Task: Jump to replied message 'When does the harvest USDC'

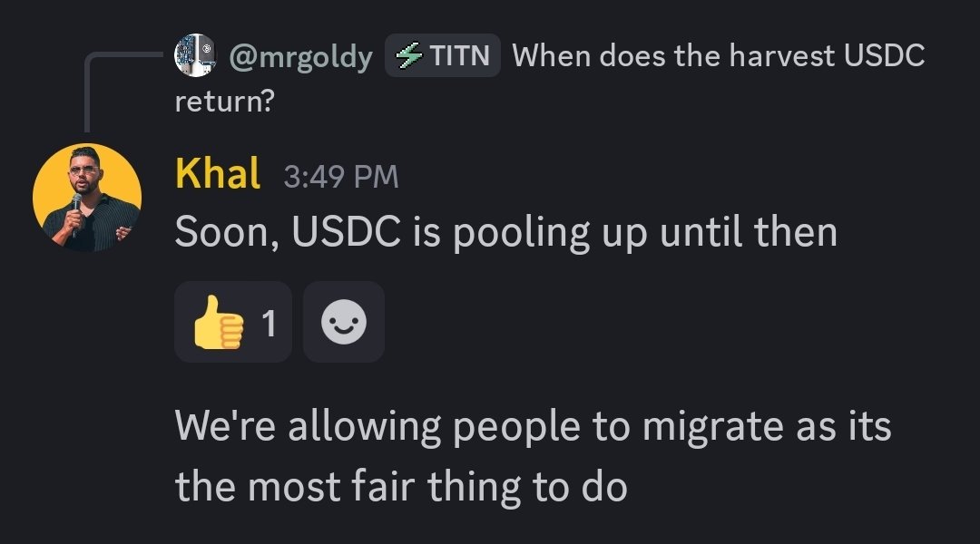Action: [718, 57]
